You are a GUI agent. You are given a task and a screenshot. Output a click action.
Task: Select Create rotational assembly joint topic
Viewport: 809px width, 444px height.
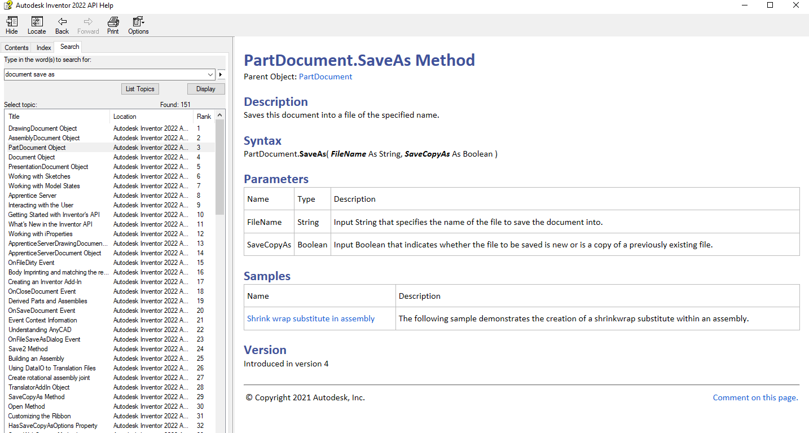point(48,377)
